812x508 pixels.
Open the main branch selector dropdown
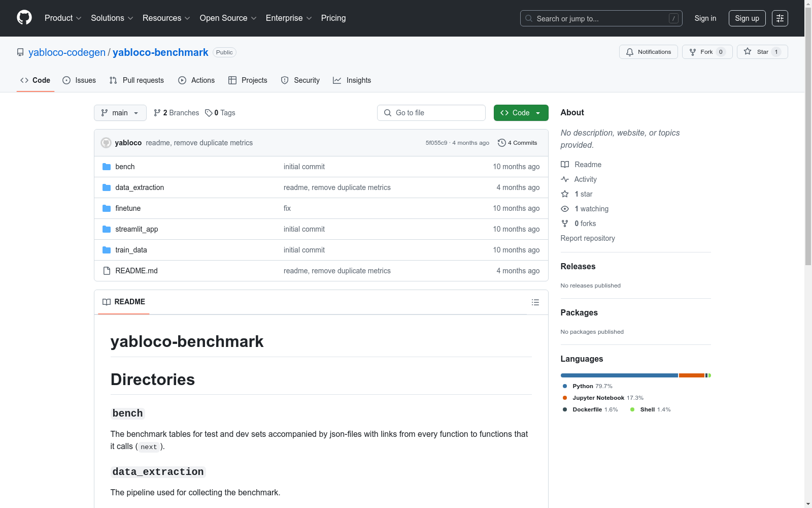pyautogui.click(x=120, y=113)
